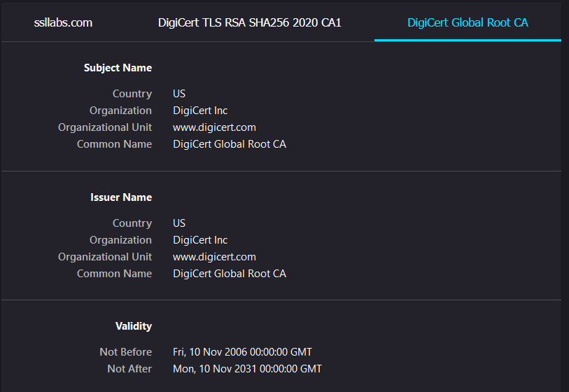Click the Not Before date Fri, 10 Nov 2006

[x=242, y=351]
